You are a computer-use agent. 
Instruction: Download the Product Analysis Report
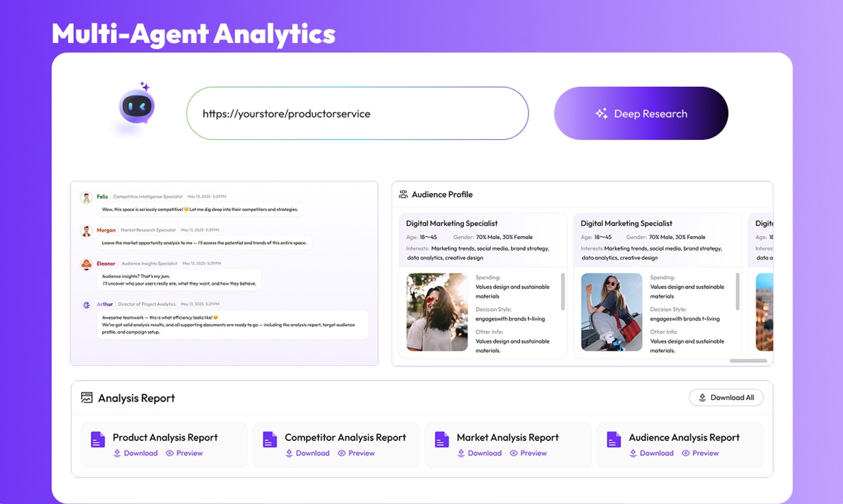(x=135, y=453)
